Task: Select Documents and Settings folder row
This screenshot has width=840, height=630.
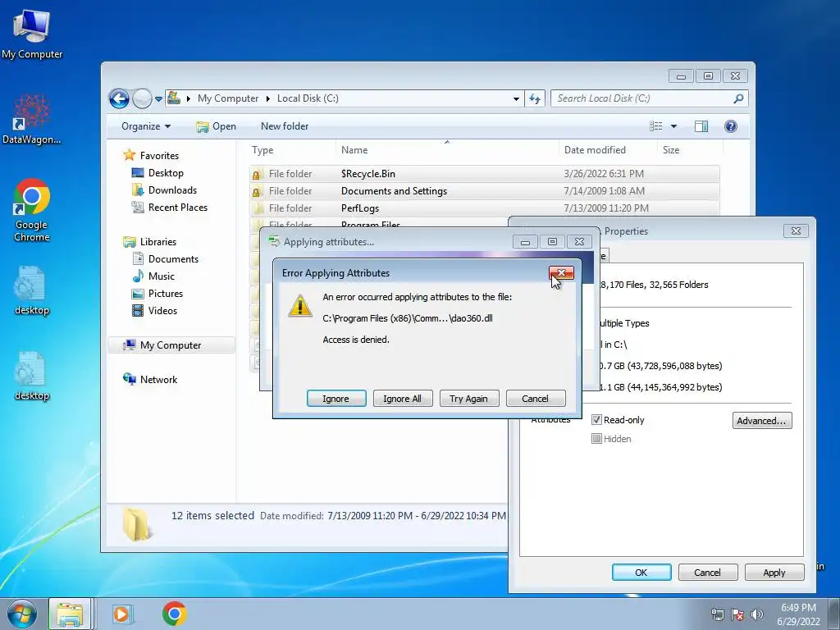Action: (x=484, y=190)
